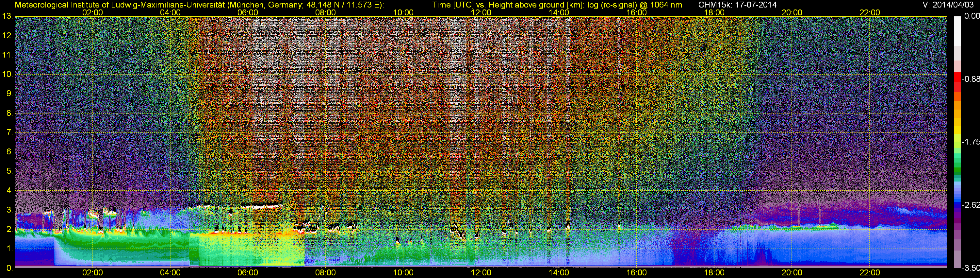
Task: Select the 18:00 tick on top axis
Action: pos(714,12)
